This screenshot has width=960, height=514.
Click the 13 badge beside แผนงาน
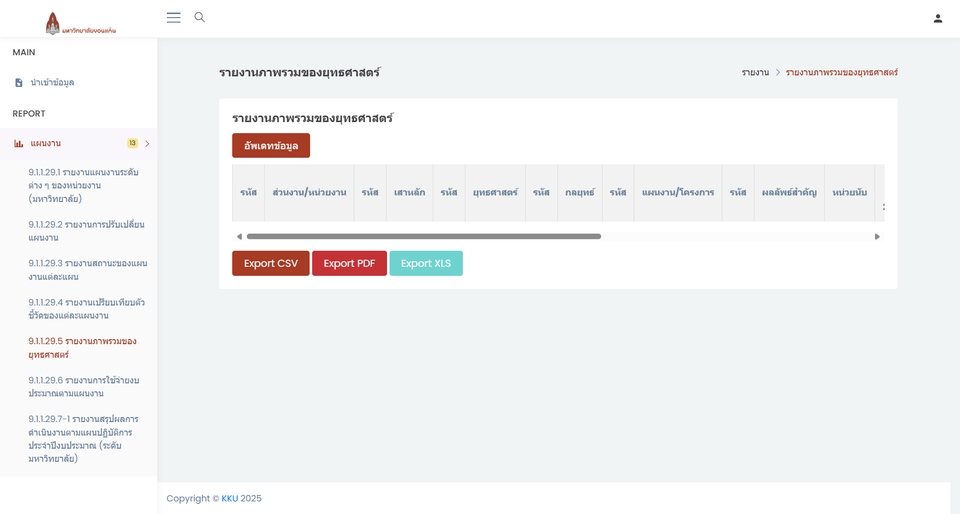132,143
